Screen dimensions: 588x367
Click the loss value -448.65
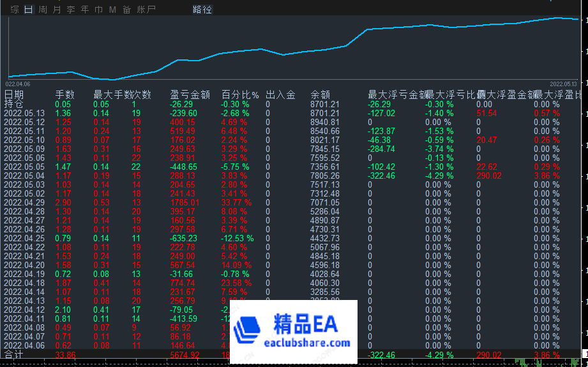pyautogui.click(x=183, y=167)
